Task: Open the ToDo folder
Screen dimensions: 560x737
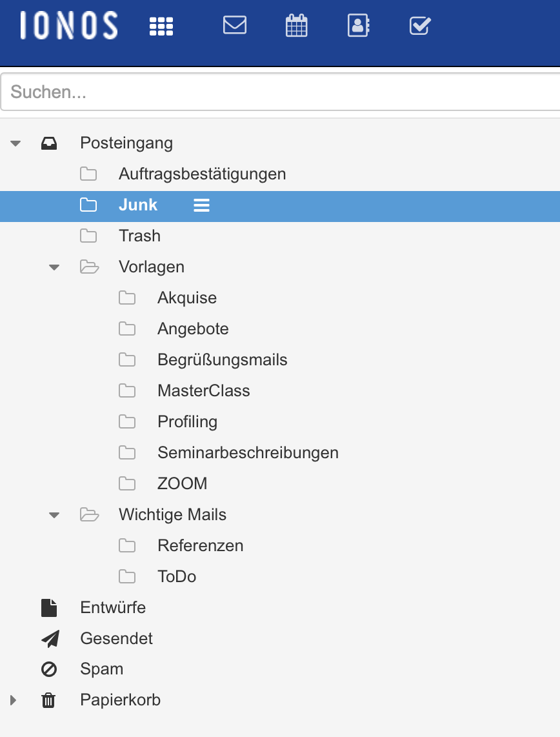Action: (x=177, y=576)
